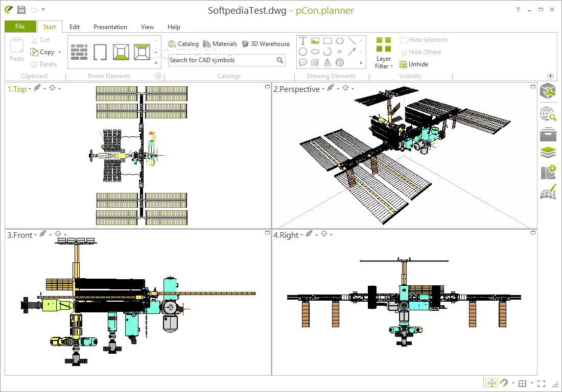Viewport: 562px width, 392px height.
Task: Choose the Cone drawing tool
Action: tap(327, 63)
